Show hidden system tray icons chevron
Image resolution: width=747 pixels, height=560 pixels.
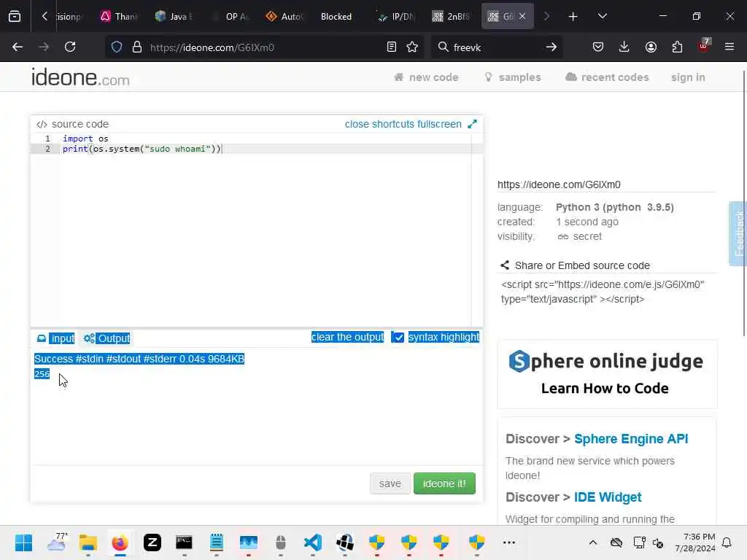tap(592, 542)
